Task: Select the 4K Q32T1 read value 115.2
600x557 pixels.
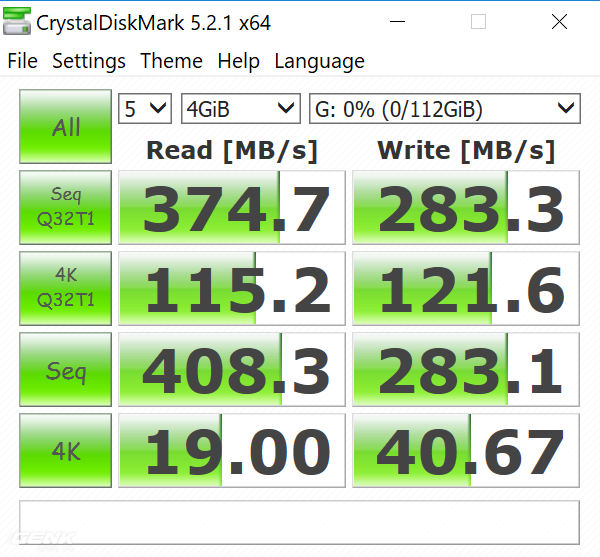Action: tap(232, 288)
